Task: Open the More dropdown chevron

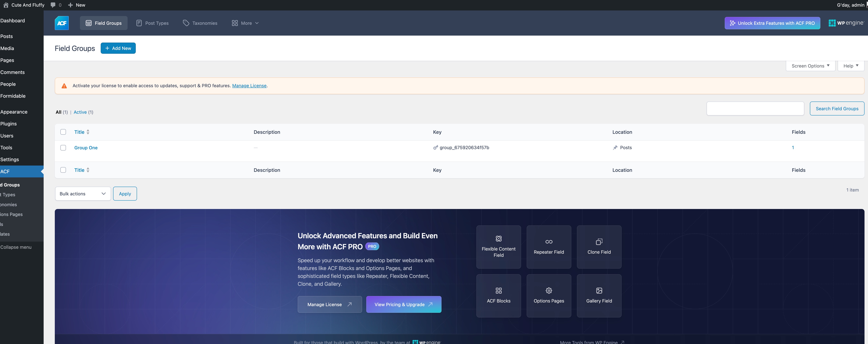Action: pyautogui.click(x=257, y=23)
